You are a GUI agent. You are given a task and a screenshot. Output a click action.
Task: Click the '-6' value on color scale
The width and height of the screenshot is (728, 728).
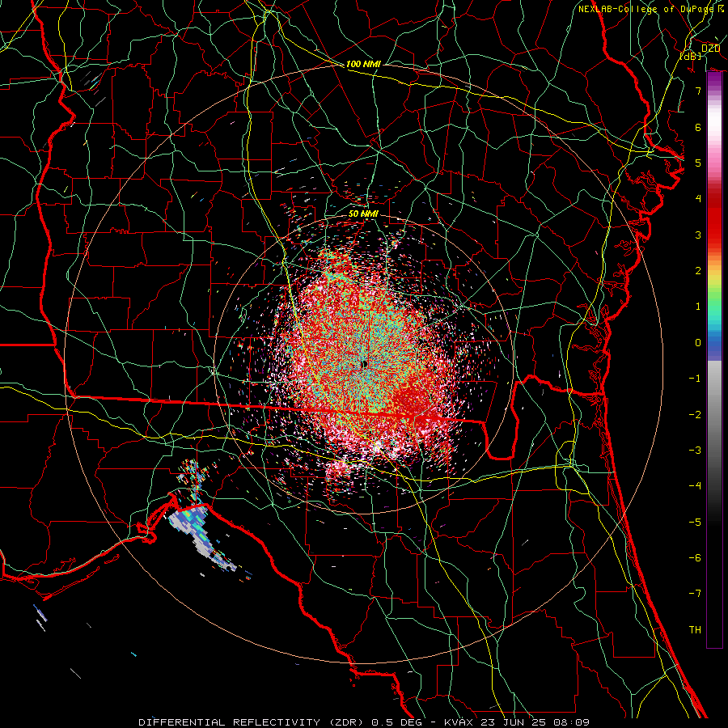pyautogui.click(x=695, y=558)
